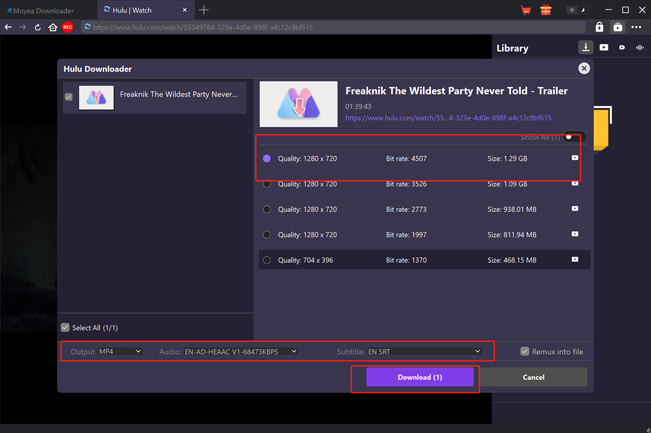Close the Hulu | Watch tab
Viewport: 651px width, 433px height.
click(185, 10)
